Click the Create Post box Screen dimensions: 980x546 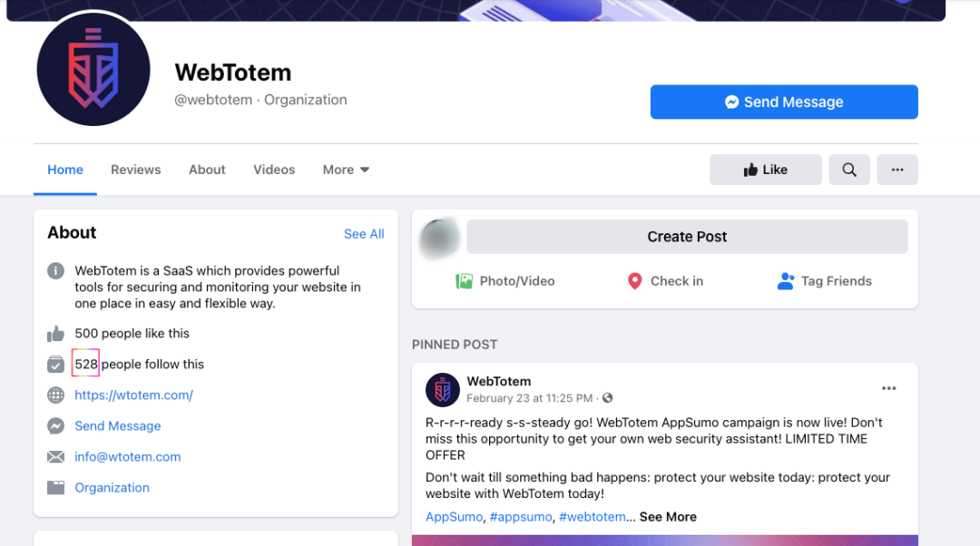pos(687,237)
